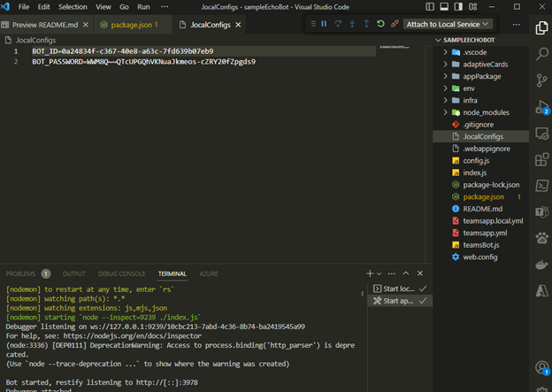The width and height of the screenshot is (552, 392).
Task: Open the Go menu
Action: 124,7
